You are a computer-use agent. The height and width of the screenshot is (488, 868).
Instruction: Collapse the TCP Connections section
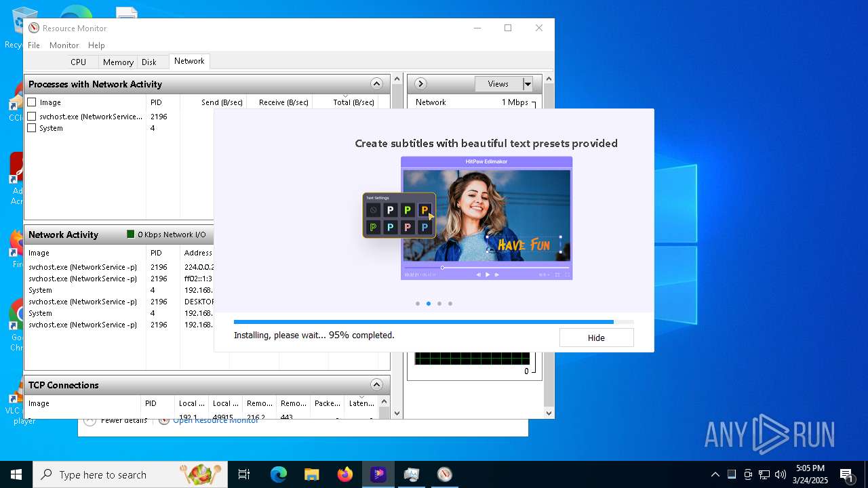tap(376, 385)
